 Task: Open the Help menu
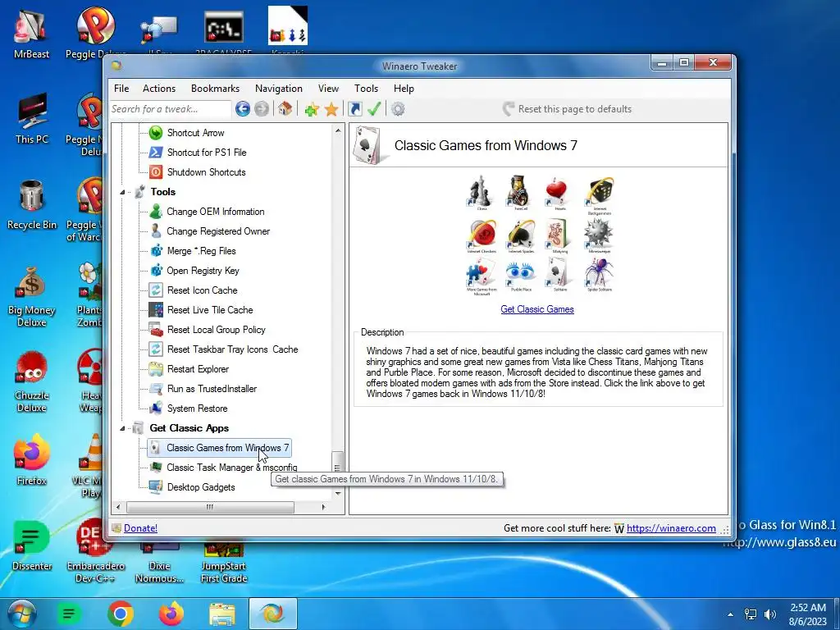point(404,89)
